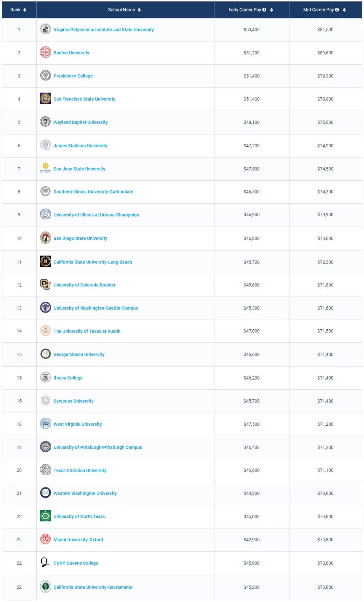Open the Syracuse University link

(73, 401)
